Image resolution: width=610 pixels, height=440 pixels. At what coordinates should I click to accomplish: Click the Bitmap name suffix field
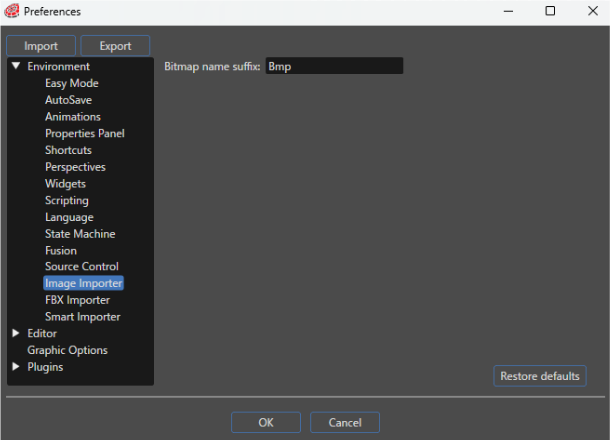334,66
